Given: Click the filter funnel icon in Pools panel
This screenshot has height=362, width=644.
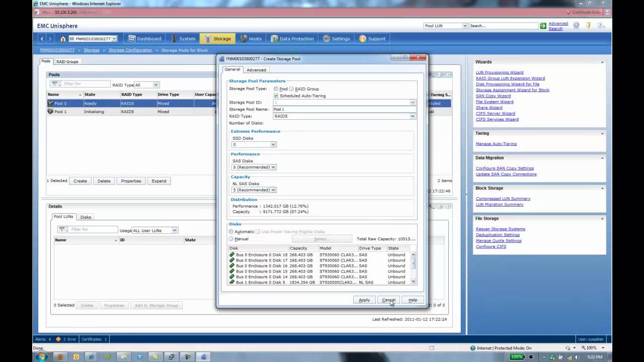Looking at the screenshot, I should pyautogui.click(x=55, y=84).
